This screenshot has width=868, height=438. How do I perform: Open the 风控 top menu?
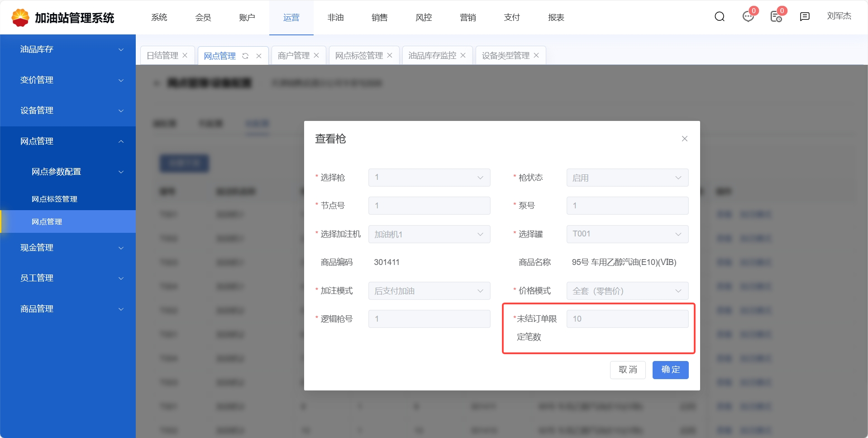point(424,18)
